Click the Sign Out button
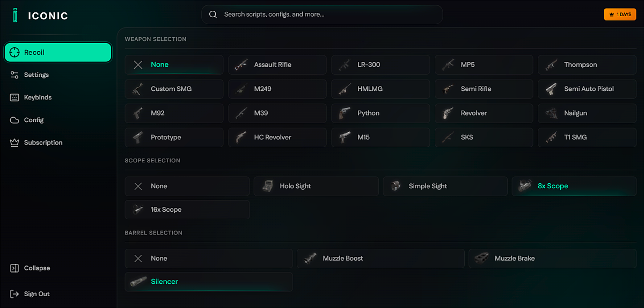This screenshot has width=644, height=308. pyautogui.click(x=36, y=294)
